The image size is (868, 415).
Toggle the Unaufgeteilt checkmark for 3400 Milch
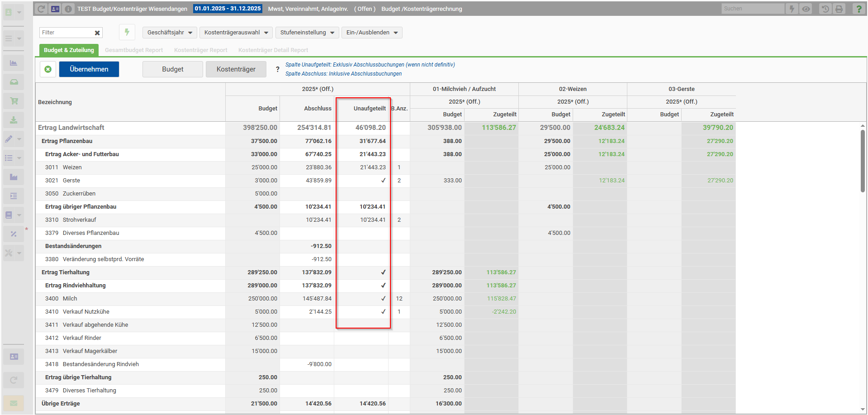(x=383, y=299)
